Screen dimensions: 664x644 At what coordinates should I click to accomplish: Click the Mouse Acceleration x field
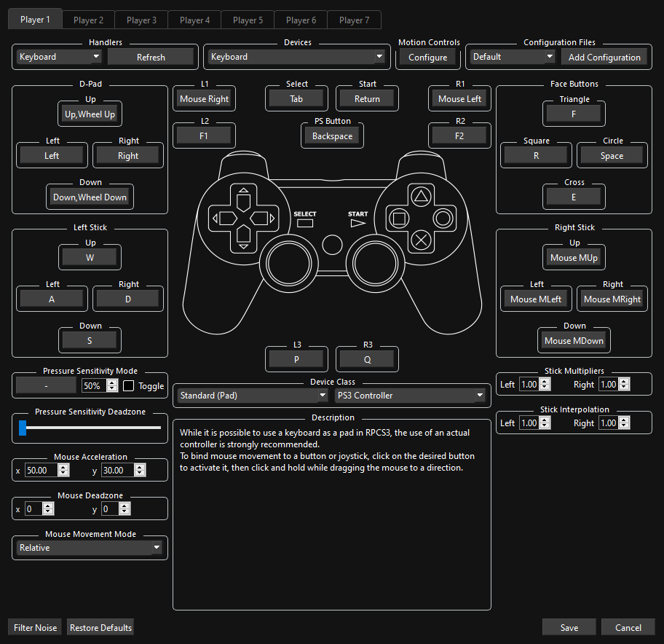point(41,470)
